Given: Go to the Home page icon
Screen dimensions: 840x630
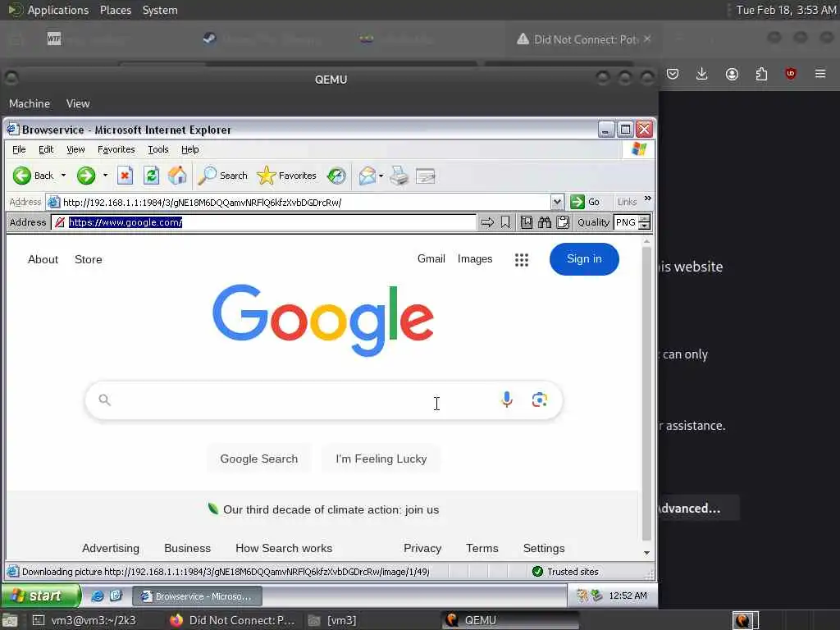Looking at the screenshot, I should pos(177,176).
